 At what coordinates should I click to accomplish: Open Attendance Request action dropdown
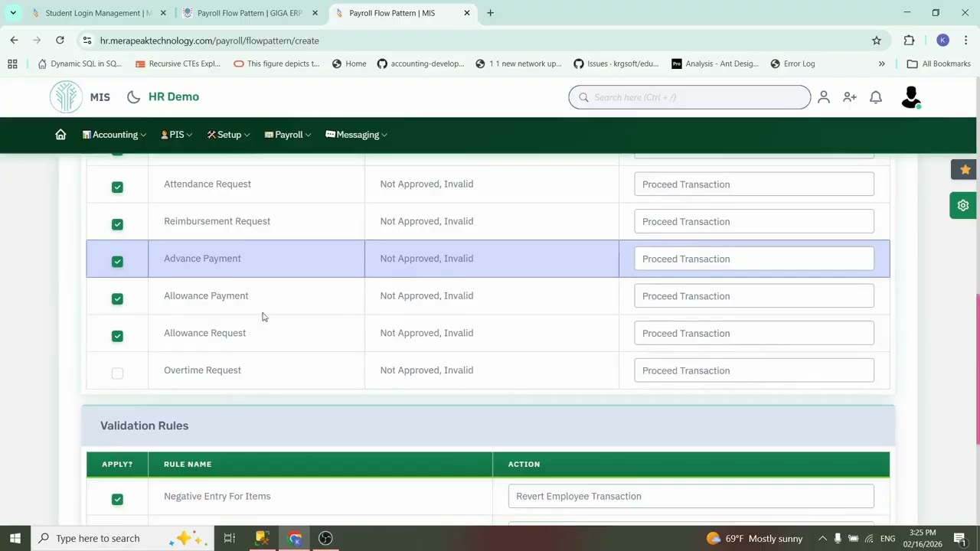(x=754, y=184)
